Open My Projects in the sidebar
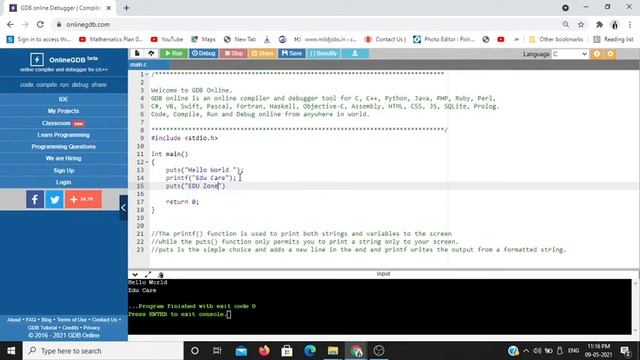The height and width of the screenshot is (360, 640). pos(63,111)
